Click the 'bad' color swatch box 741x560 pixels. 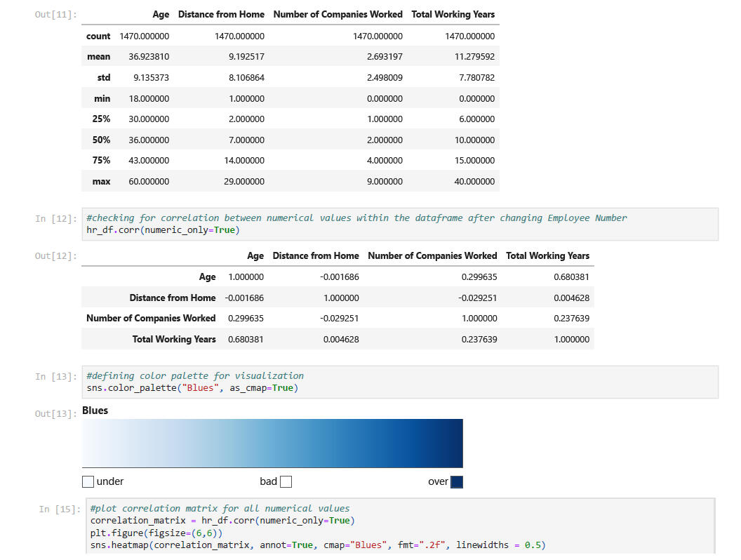pyautogui.click(x=286, y=481)
